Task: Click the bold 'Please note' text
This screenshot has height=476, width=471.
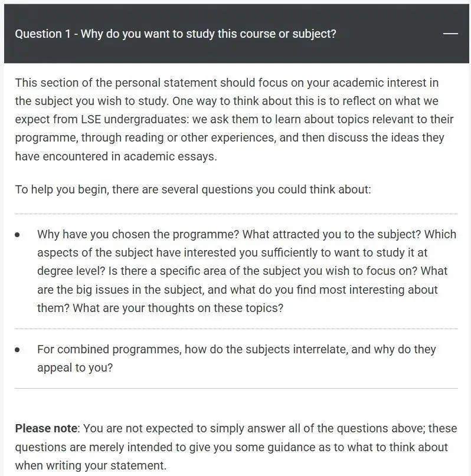Action: pyautogui.click(x=46, y=428)
